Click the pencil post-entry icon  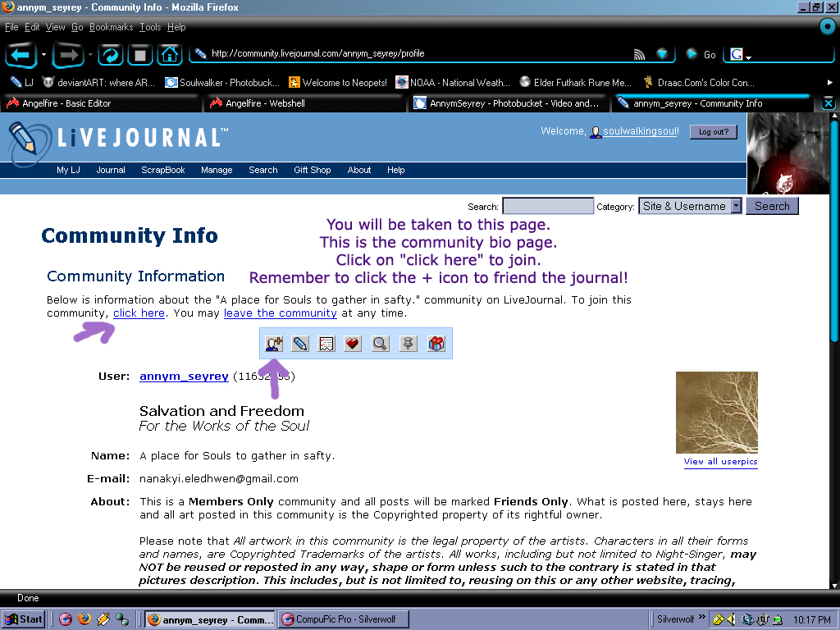coord(300,344)
